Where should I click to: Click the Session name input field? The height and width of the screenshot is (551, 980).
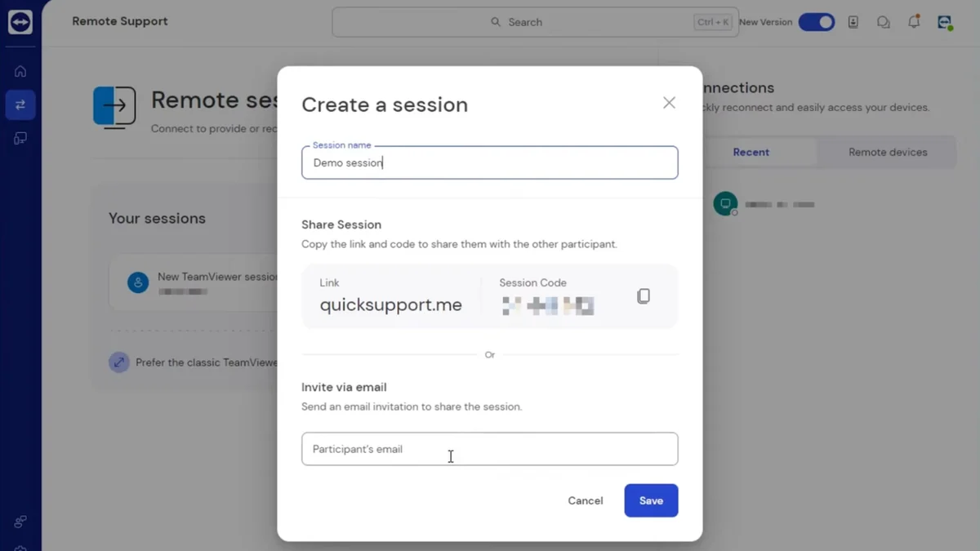click(x=490, y=162)
